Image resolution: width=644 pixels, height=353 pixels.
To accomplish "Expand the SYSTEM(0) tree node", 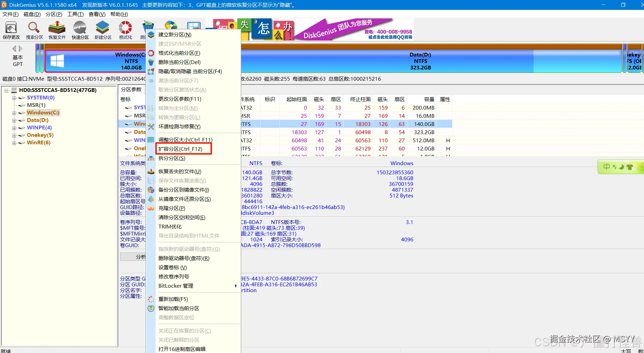I will (14, 98).
